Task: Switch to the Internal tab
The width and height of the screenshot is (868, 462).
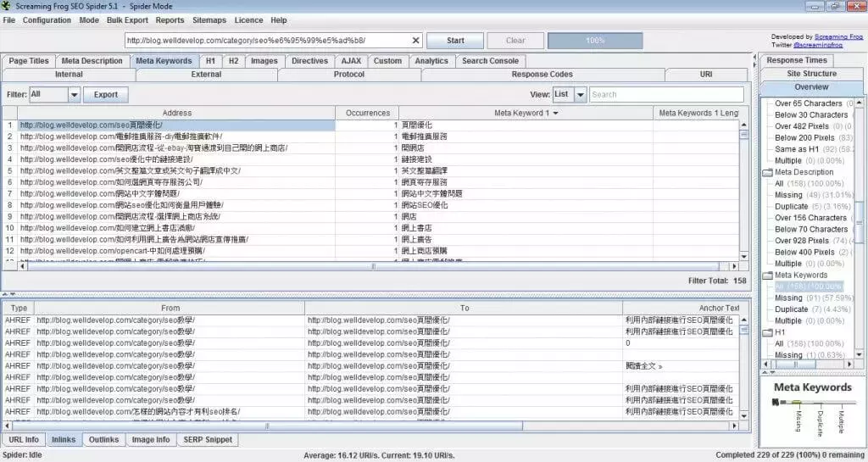Action: pyautogui.click(x=69, y=74)
